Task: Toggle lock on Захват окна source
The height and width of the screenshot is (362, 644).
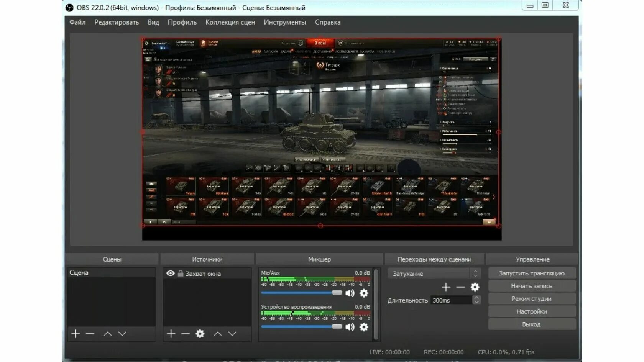Action: tap(181, 273)
